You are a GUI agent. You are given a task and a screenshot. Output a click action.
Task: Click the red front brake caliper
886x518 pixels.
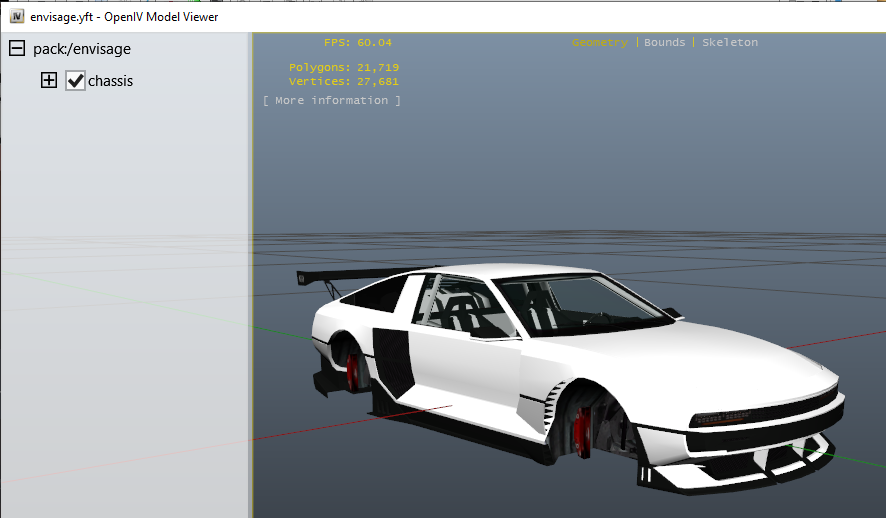point(582,432)
